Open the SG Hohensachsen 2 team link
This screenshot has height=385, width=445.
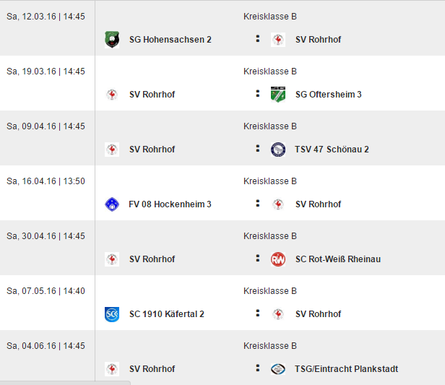(x=170, y=40)
